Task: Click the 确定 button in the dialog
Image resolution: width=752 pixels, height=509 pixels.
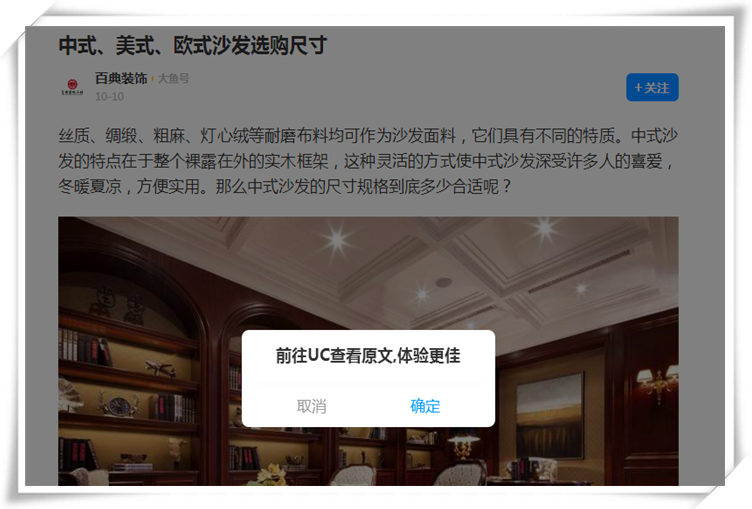Action: click(x=425, y=406)
